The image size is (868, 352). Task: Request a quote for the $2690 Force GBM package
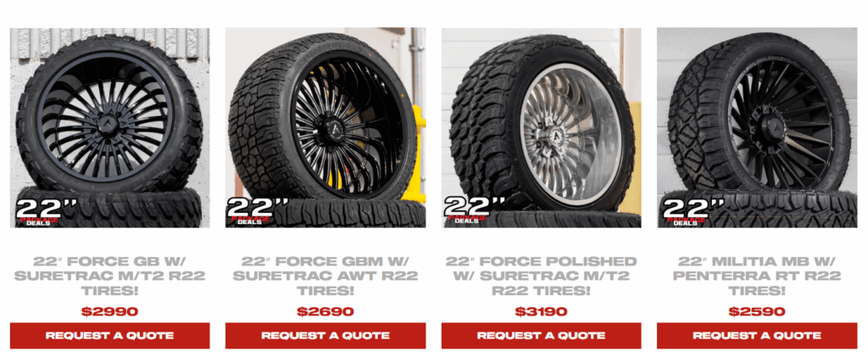pos(325,335)
